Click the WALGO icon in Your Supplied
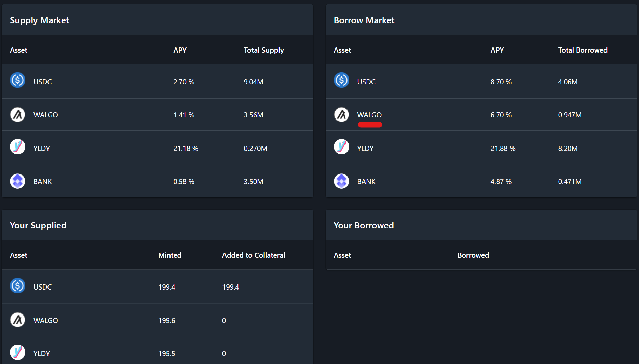 click(x=17, y=320)
